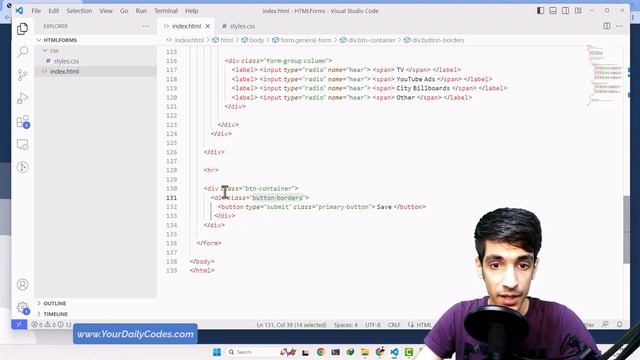This screenshot has height=360, width=640.
Task: Click the "YouTube Ads" text on line 118
Action: coord(416,79)
